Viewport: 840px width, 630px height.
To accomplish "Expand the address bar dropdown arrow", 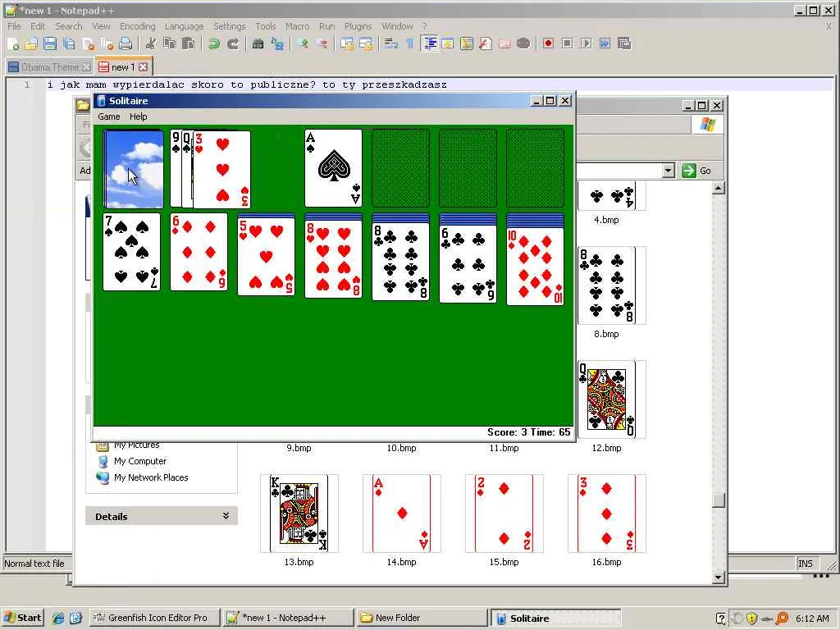I will (x=668, y=171).
